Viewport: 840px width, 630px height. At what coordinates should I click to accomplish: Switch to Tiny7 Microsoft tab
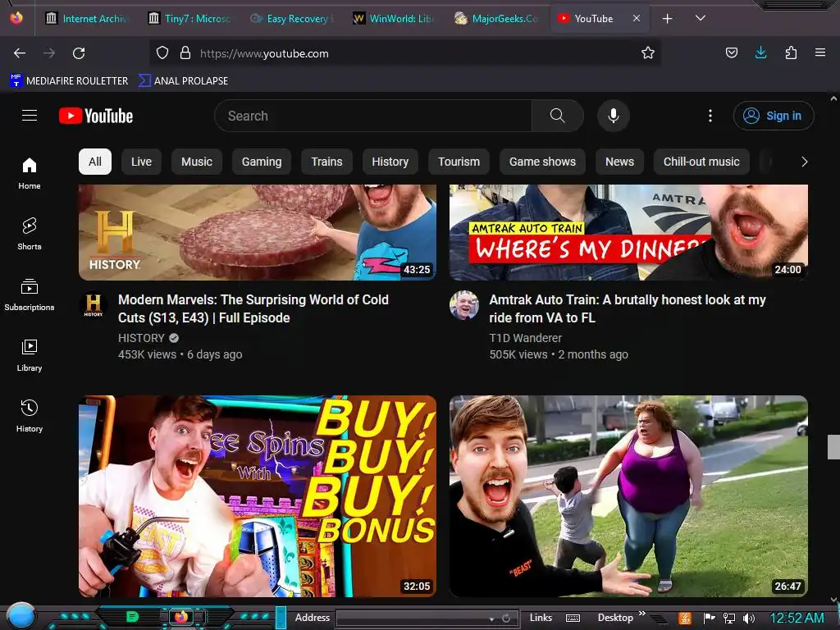(189, 19)
